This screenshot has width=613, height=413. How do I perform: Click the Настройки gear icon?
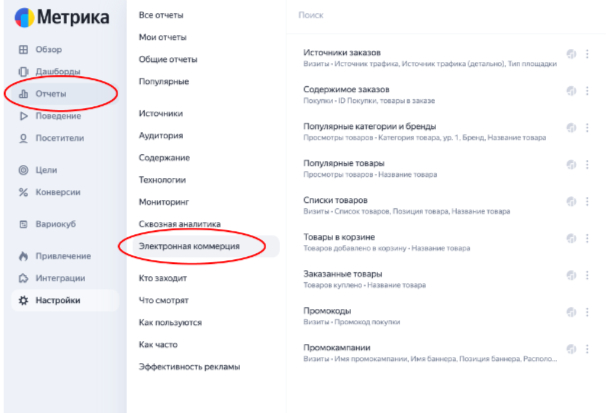[x=22, y=300]
